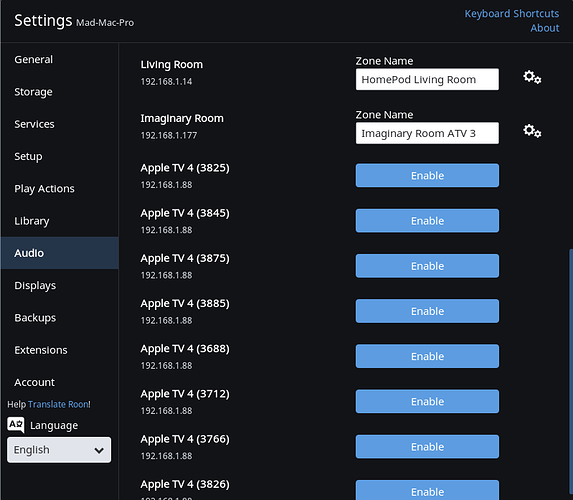The image size is (573, 500).
Task: Click the Apple TV 4 (3688) label
Action: tap(185, 349)
